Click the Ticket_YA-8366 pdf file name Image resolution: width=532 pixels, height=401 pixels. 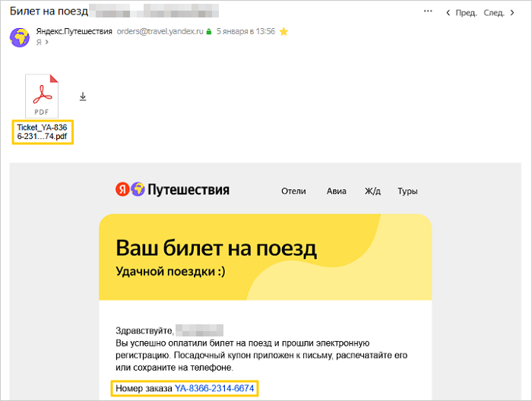tap(43, 132)
